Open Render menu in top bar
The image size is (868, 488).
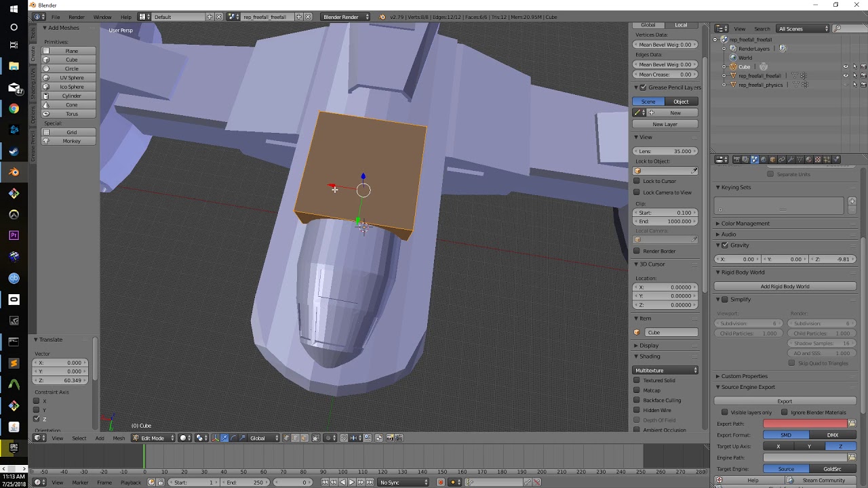tap(77, 16)
